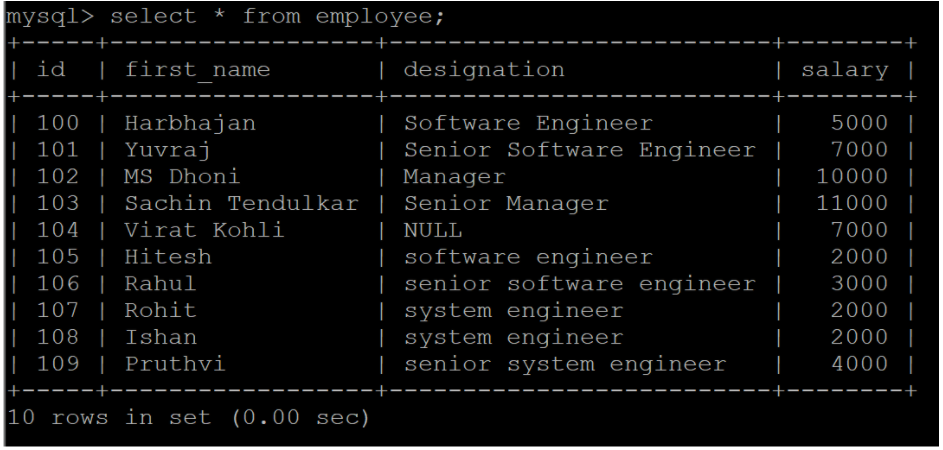Click the NULL designation value

click(x=433, y=231)
